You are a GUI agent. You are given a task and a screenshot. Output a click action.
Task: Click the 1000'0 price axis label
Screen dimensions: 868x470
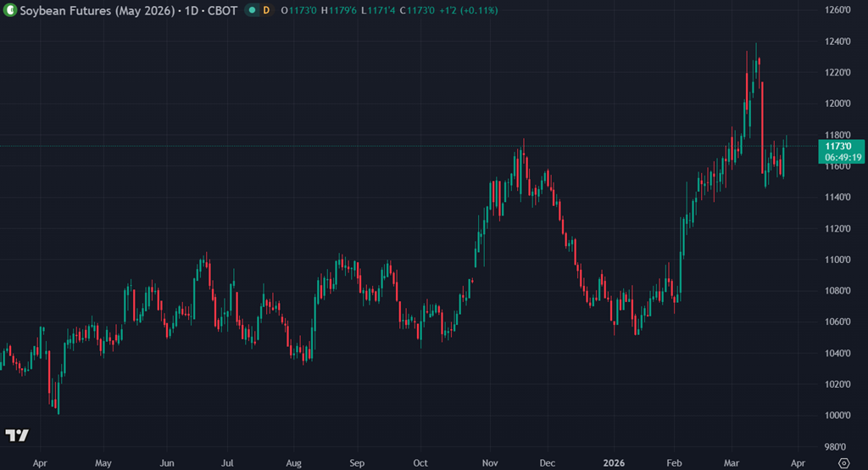coord(838,416)
